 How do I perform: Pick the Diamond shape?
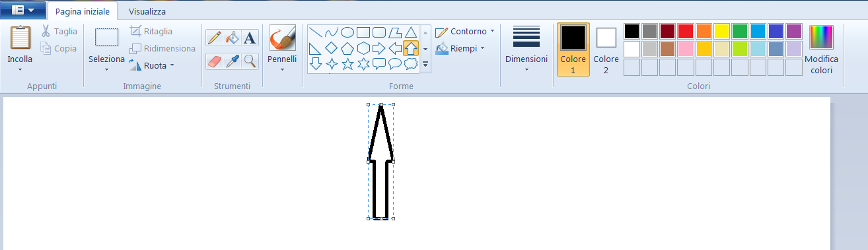332,48
